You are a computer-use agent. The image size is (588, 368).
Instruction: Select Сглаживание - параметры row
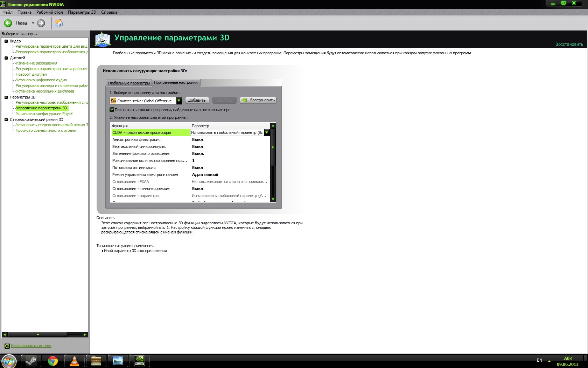click(x=190, y=196)
